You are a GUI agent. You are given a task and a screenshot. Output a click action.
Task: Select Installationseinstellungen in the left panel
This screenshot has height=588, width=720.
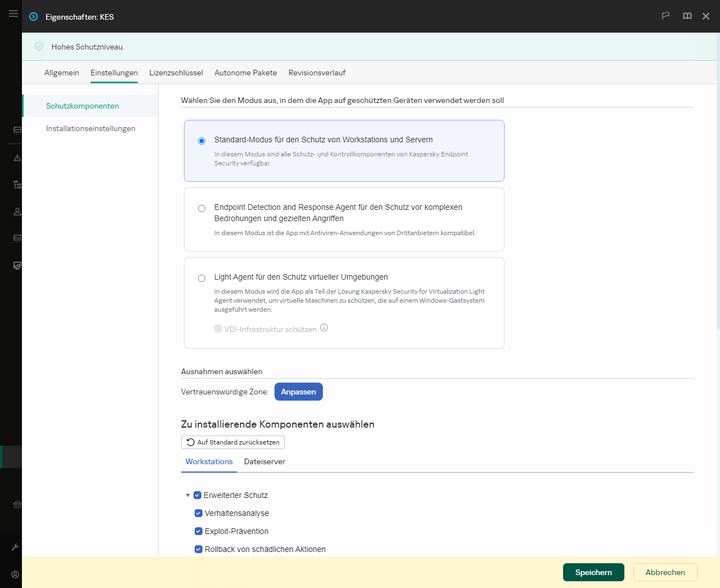coord(91,128)
